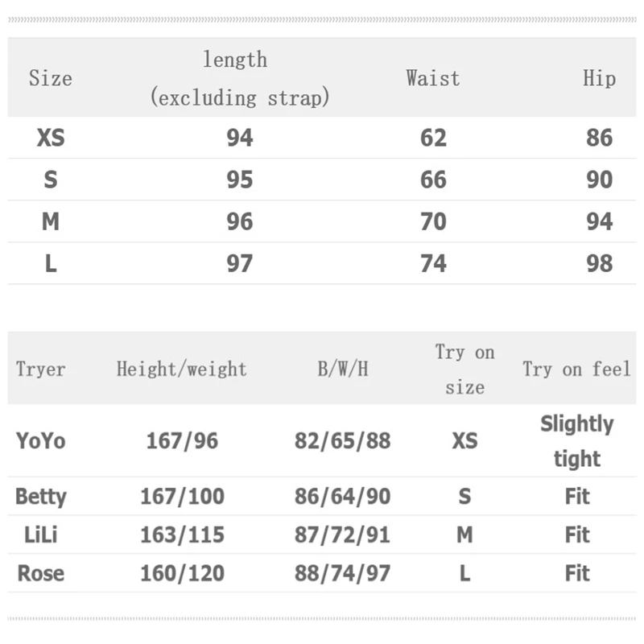Screen dimensions: 644x644
Task: Click the Slightly tight feel text
Action: [x=576, y=440]
